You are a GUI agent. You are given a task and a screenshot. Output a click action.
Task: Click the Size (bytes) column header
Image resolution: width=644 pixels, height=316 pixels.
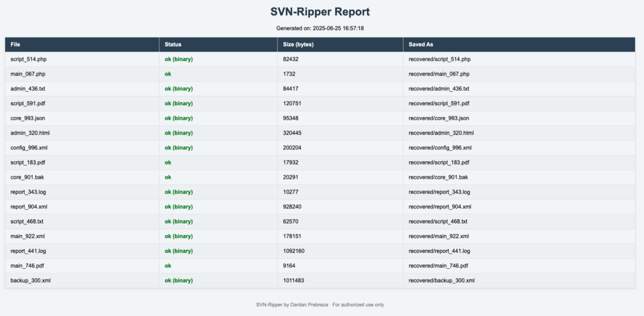point(340,45)
